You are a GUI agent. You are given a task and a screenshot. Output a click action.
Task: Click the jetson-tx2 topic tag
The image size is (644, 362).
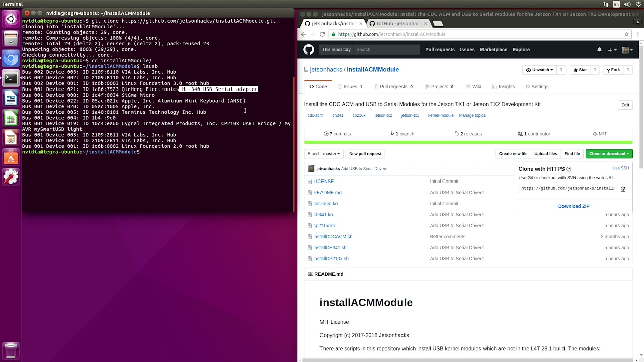(x=383, y=115)
